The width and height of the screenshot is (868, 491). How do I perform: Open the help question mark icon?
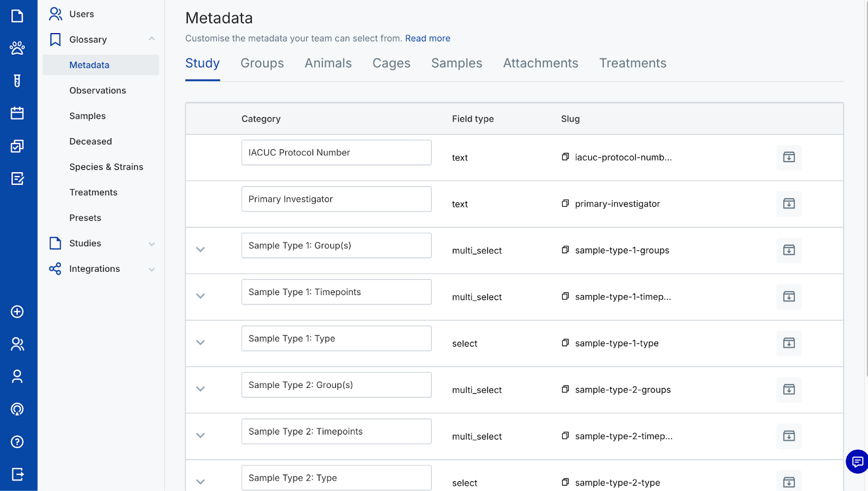pos(17,442)
